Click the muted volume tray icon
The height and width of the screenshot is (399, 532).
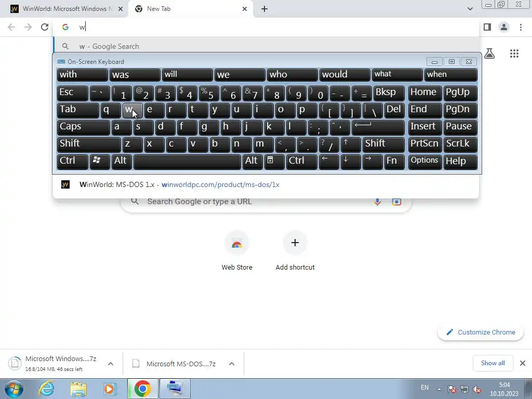click(477, 389)
